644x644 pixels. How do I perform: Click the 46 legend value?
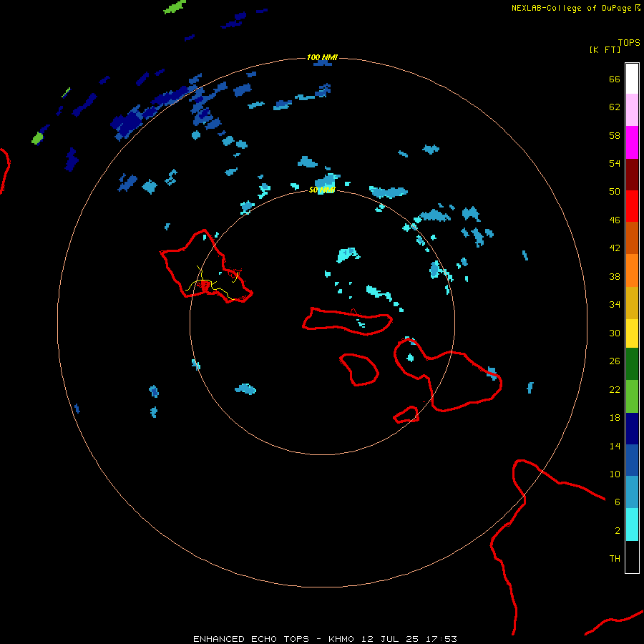615,220
